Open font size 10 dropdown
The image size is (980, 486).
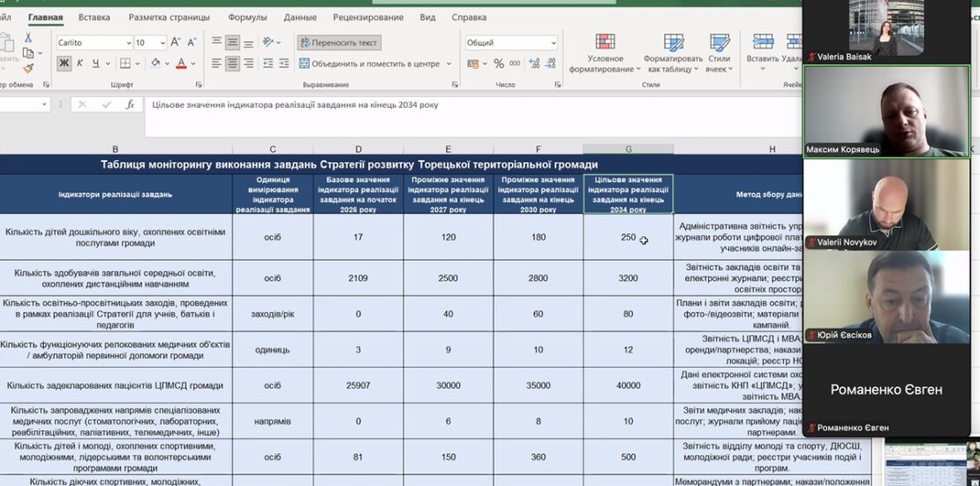[x=162, y=42]
